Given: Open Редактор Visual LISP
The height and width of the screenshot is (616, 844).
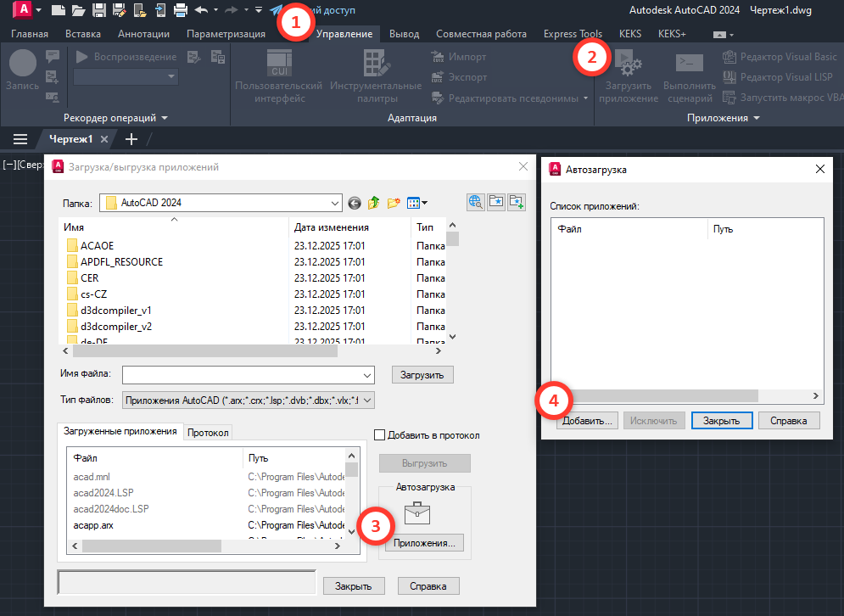Looking at the screenshot, I should (777, 77).
